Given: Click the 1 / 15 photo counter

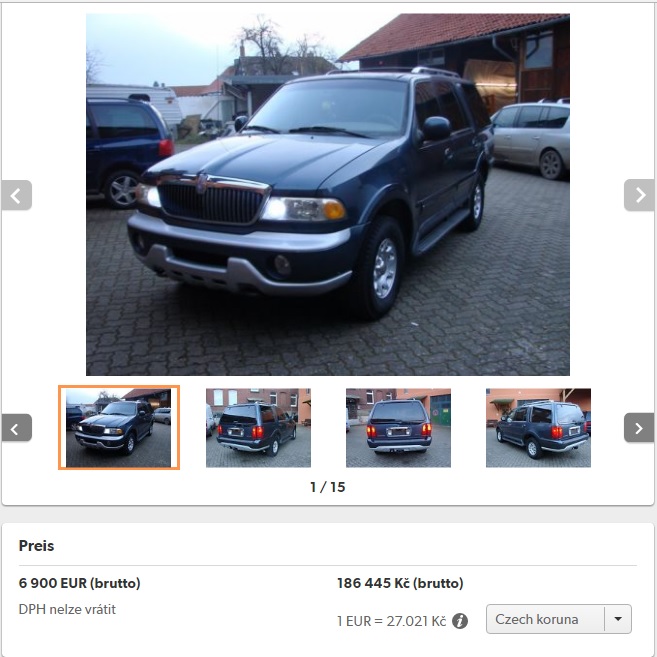Looking at the screenshot, I should click(328, 487).
